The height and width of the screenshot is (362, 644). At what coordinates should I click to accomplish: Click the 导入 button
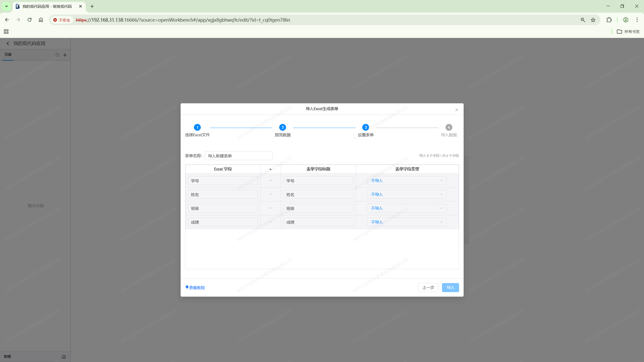pyautogui.click(x=450, y=287)
